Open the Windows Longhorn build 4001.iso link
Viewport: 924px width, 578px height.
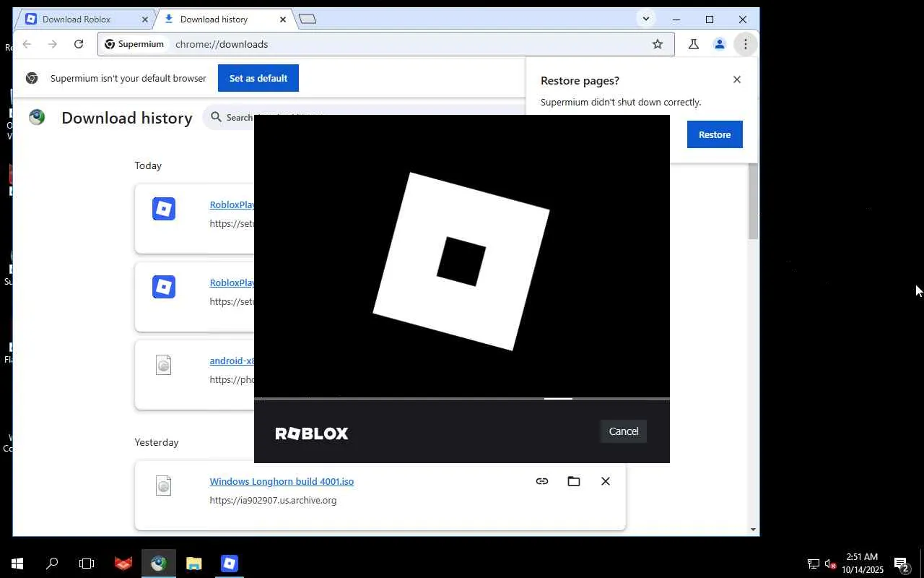point(282,481)
